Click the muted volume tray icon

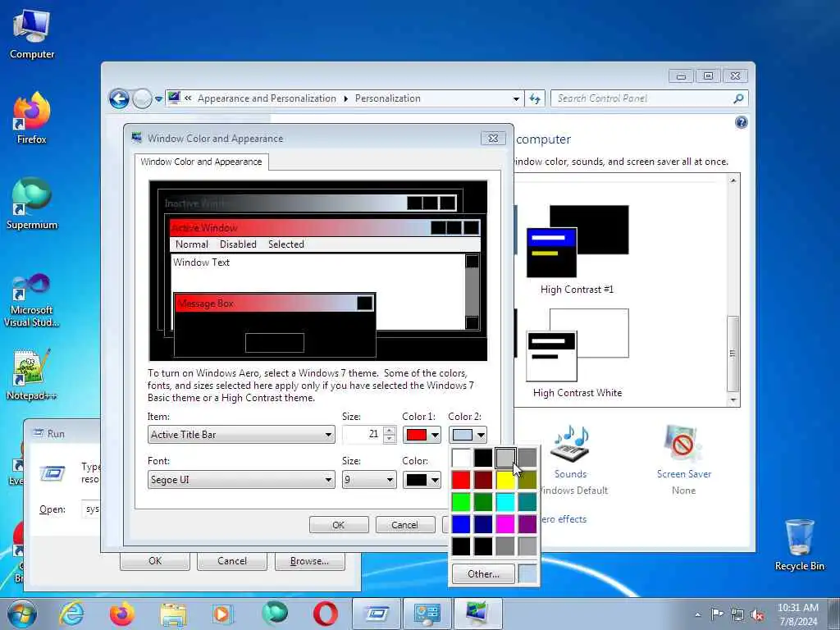tap(757, 615)
